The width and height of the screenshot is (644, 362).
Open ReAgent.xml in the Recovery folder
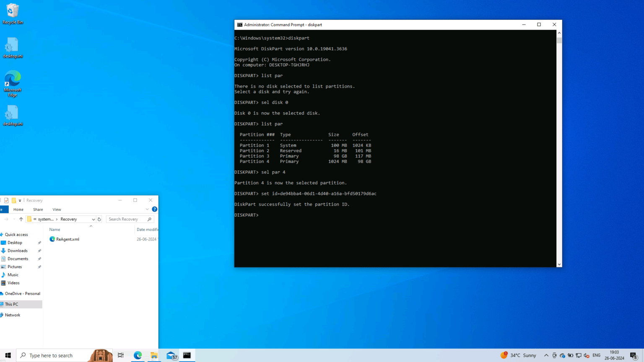pos(67,239)
